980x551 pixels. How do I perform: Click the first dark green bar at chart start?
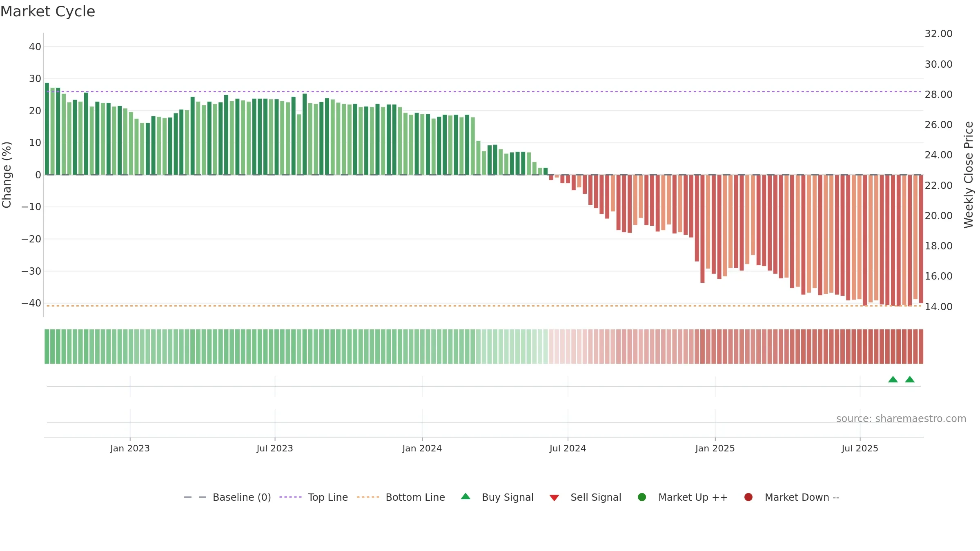coord(47,129)
